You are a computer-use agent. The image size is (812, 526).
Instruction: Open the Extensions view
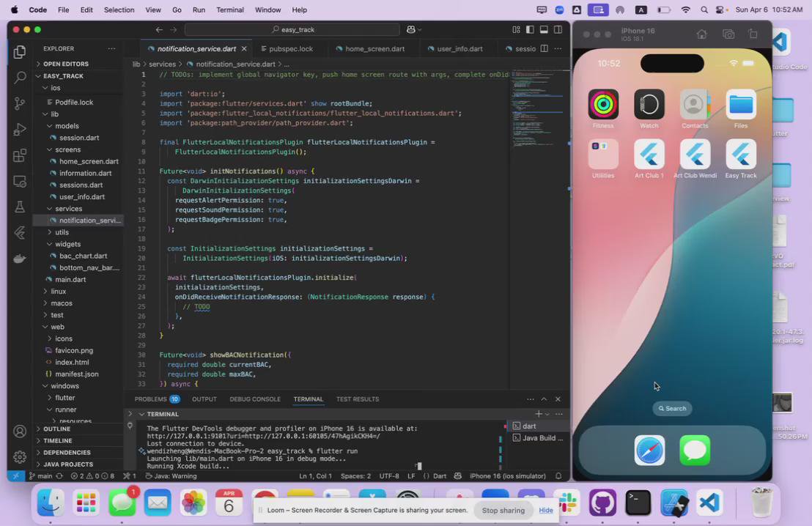coord(20,155)
